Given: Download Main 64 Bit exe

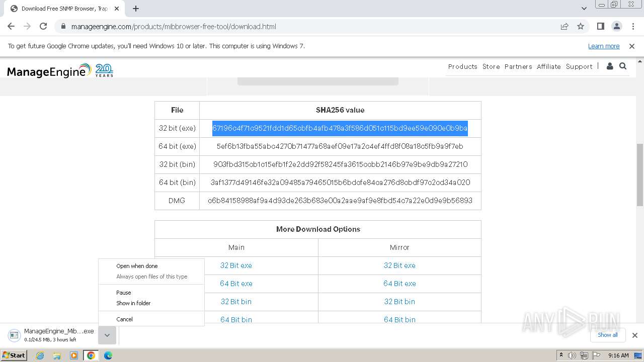Looking at the screenshot, I should 236,284.
